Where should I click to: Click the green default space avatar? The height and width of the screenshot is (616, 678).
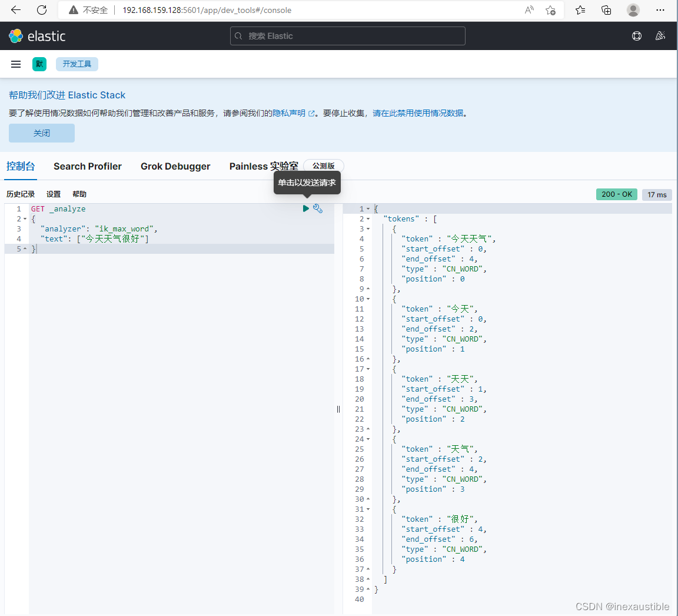[x=39, y=64]
